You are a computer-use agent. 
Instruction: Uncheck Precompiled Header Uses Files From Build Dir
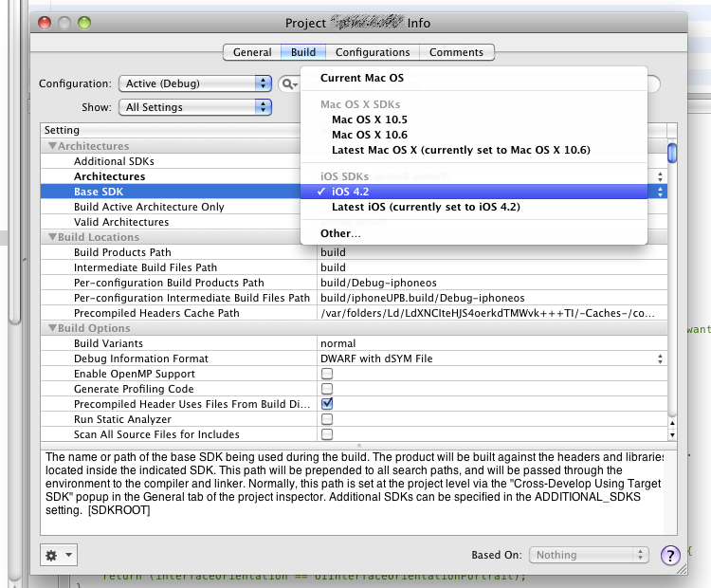pyautogui.click(x=327, y=404)
